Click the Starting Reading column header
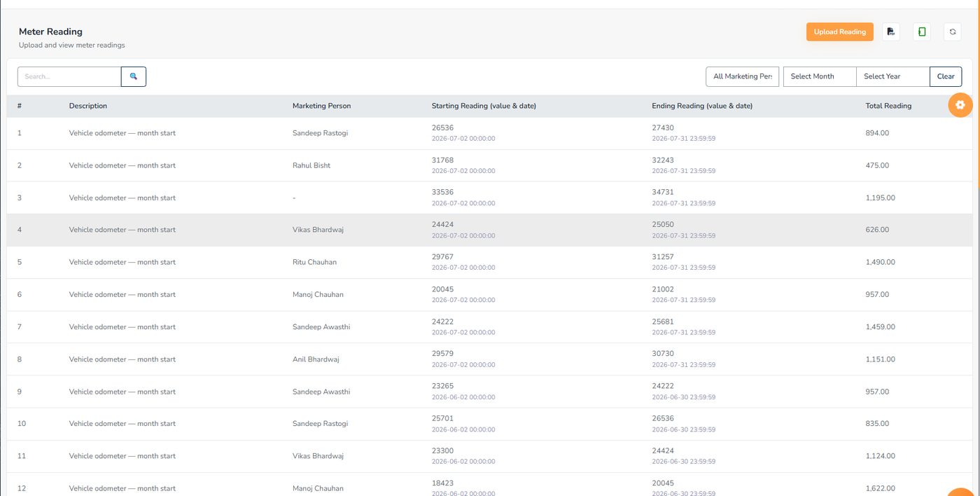This screenshot has height=496, width=980. [484, 106]
